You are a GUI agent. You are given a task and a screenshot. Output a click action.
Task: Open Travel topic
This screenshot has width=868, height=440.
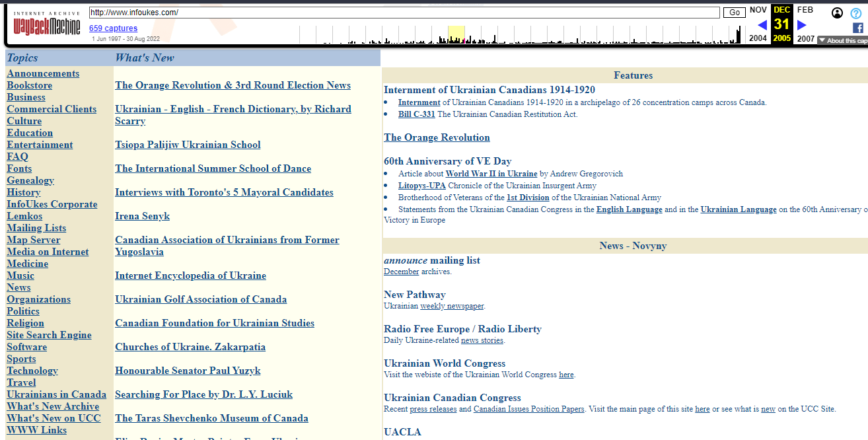point(22,383)
